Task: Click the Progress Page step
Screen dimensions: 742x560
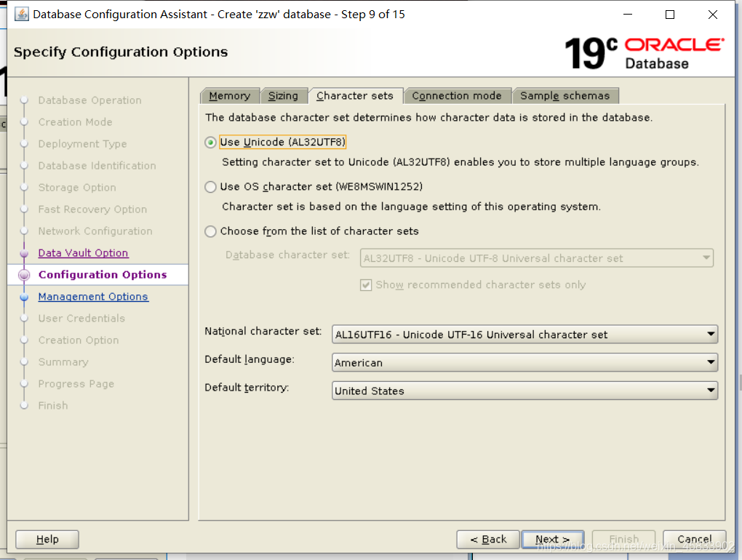Action: (x=76, y=383)
